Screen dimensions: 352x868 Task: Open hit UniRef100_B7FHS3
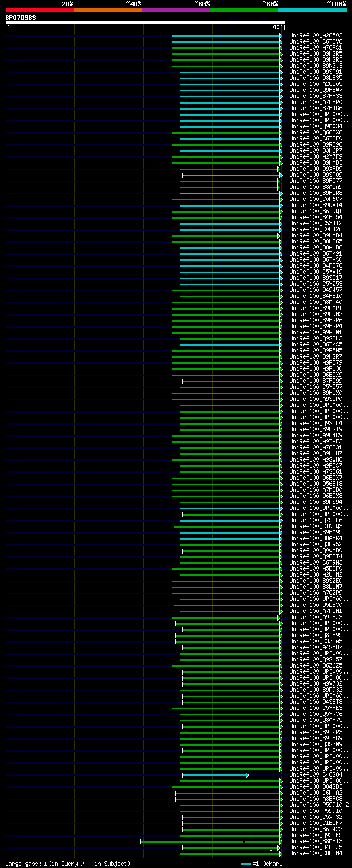316,96
